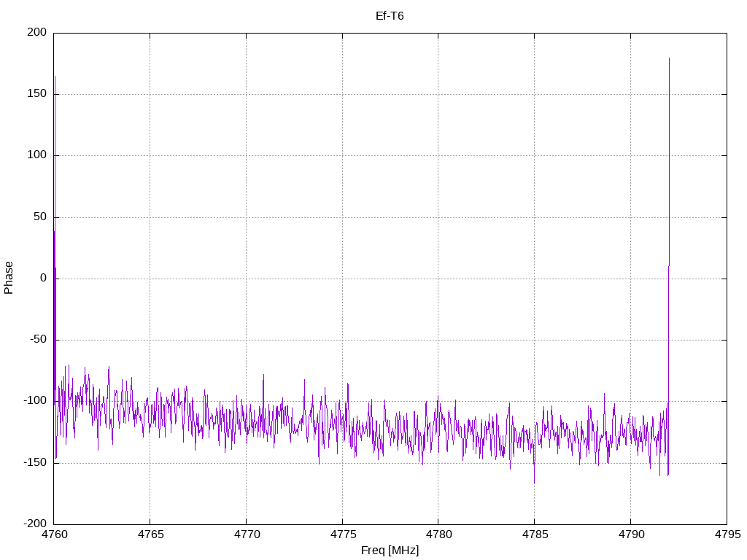Click the 4785 x-axis tick label

[x=535, y=534]
